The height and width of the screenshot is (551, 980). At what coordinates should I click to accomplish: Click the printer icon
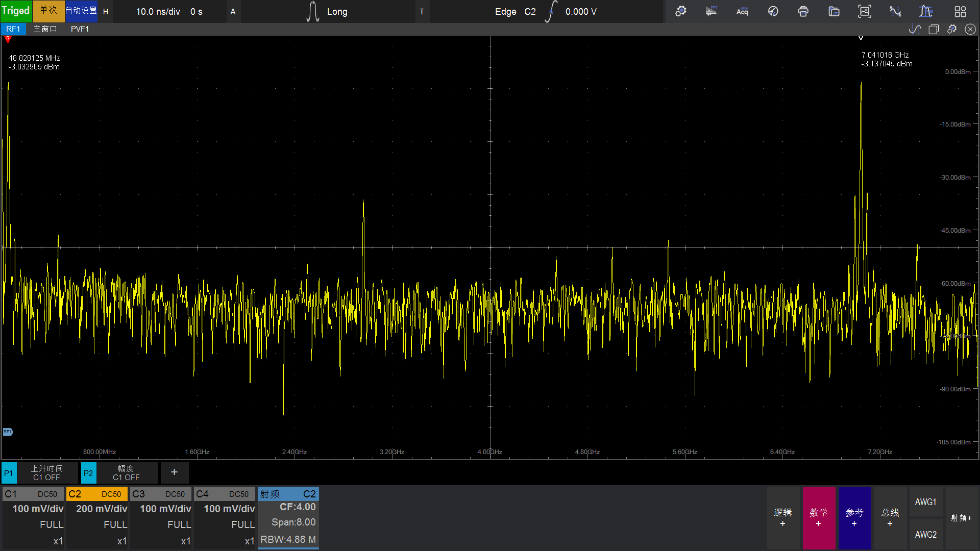[803, 11]
